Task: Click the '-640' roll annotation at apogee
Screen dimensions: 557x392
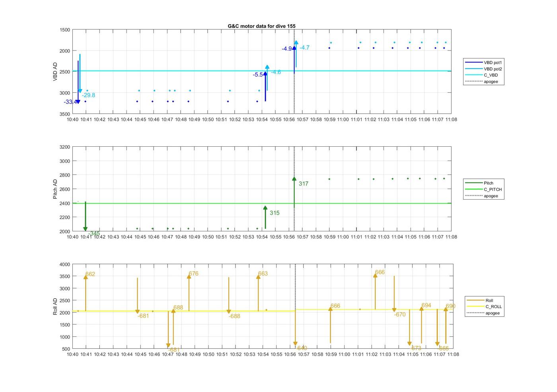Action: 301,348
